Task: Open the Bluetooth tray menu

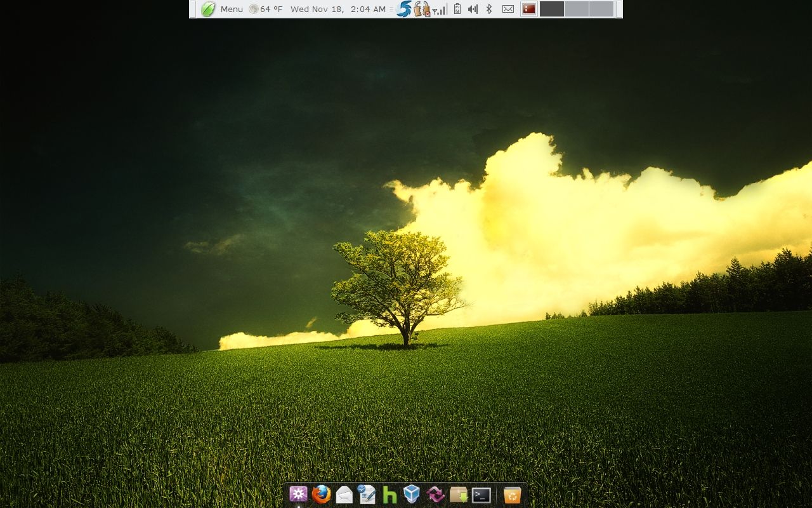Action: click(x=489, y=9)
